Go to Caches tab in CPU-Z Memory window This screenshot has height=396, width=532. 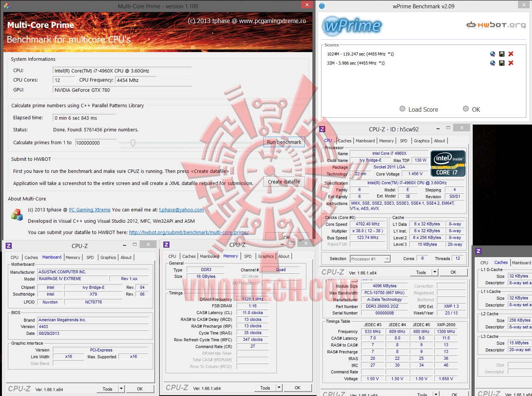tap(189, 256)
